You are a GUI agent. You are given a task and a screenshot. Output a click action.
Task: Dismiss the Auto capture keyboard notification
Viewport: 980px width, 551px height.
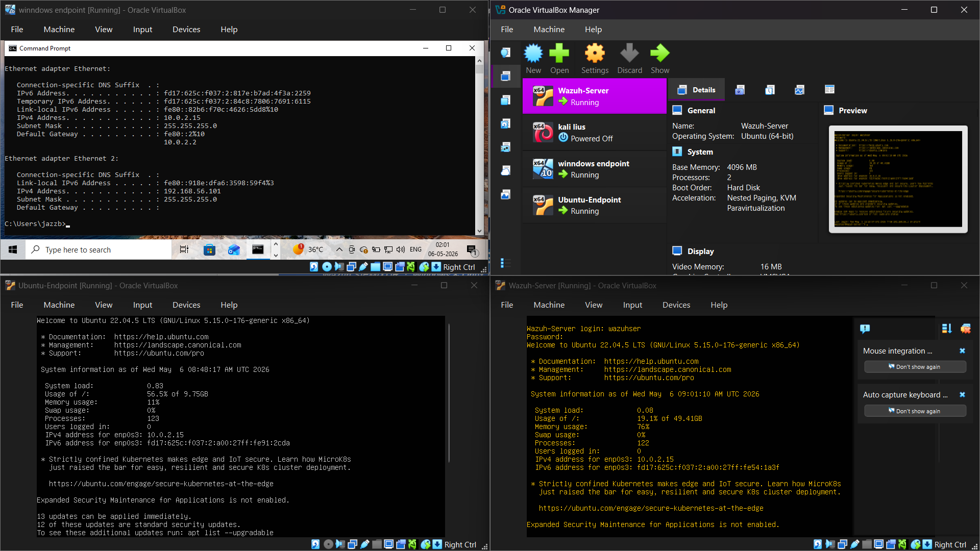click(x=962, y=394)
